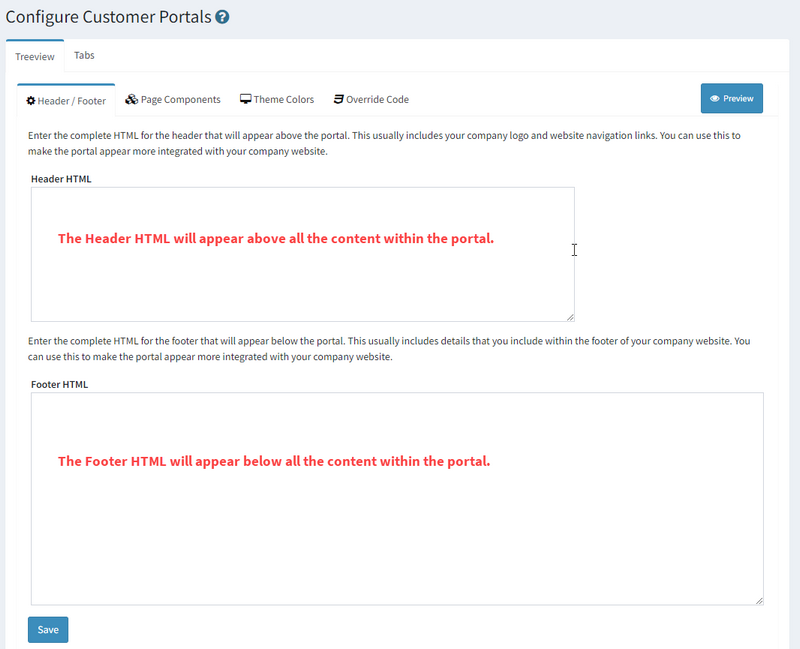This screenshot has width=800, height=649.
Task: Click the Footer HTML field label
Action: coord(60,384)
